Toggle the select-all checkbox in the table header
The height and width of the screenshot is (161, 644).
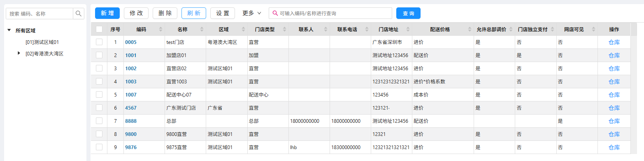[99, 29]
